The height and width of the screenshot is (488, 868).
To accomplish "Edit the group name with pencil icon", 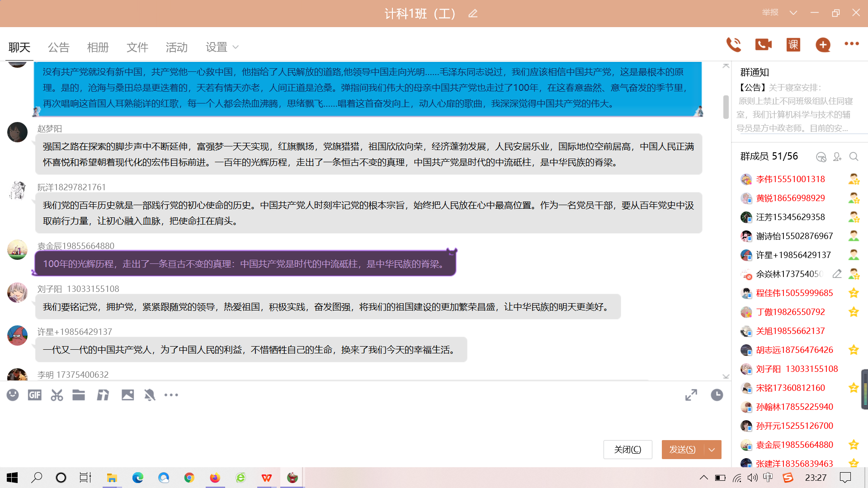I will tap(472, 14).
